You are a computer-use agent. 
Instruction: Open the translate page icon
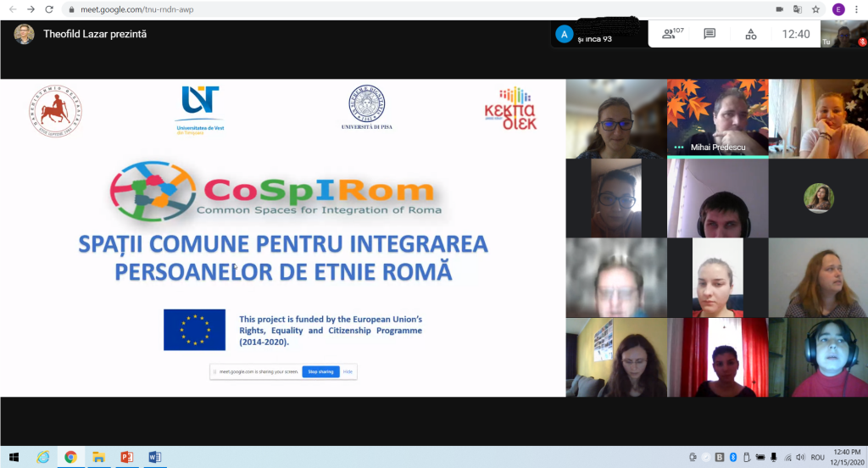[798, 9]
